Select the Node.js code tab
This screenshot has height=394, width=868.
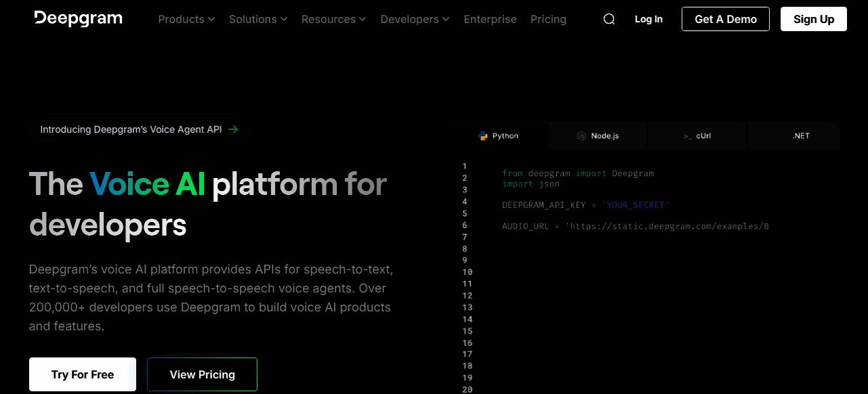(x=598, y=136)
